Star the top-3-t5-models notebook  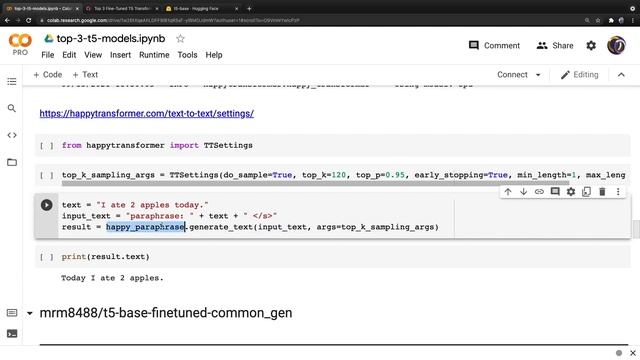click(180, 39)
